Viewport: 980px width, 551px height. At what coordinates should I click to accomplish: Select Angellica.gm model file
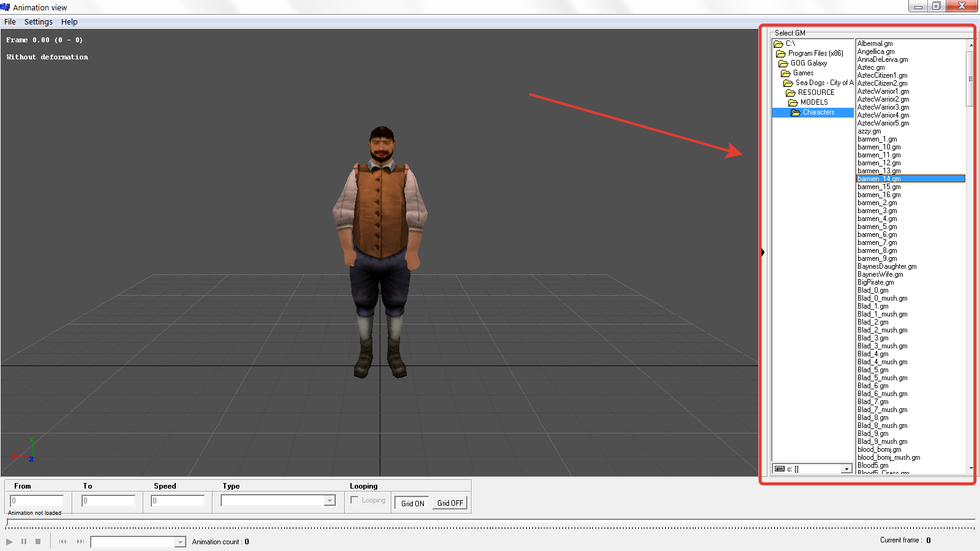point(876,51)
